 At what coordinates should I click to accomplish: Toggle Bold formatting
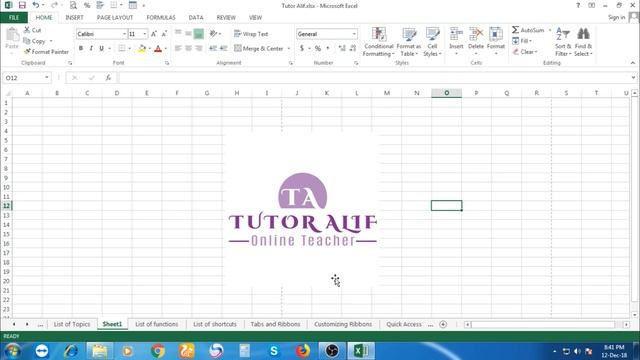81,48
